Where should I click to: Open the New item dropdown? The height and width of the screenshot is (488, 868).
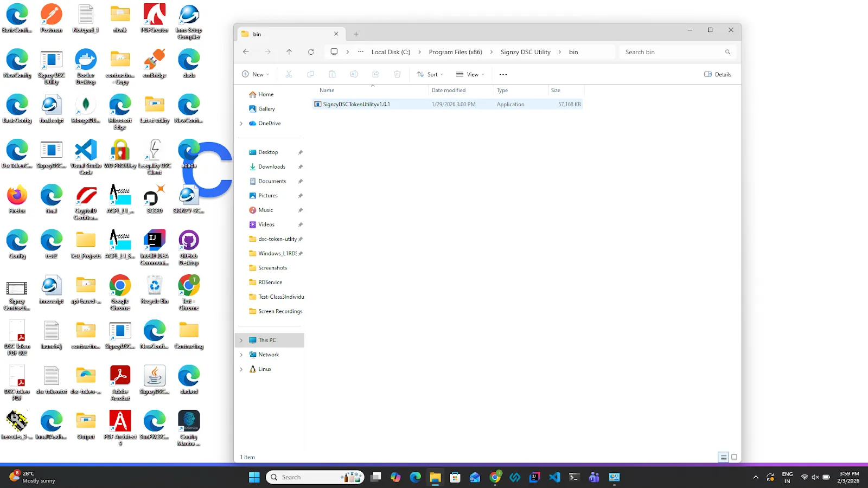pyautogui.click(x=256, y=74)
